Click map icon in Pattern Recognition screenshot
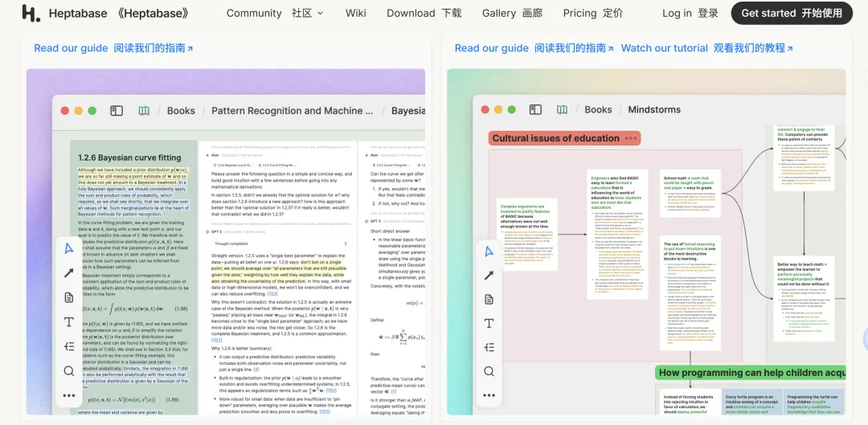The image size is (868, 425). 144,111
